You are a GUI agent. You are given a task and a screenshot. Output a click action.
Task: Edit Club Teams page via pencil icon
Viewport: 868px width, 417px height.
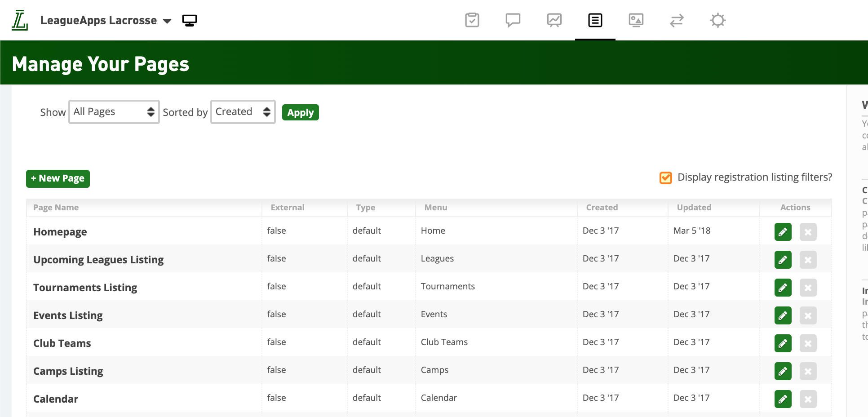783,343
